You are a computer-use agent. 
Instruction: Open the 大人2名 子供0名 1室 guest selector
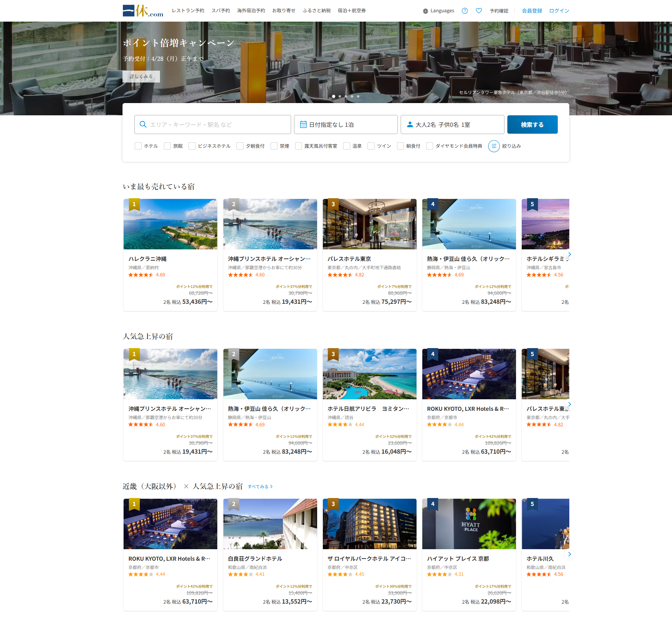tap(452, 124)
